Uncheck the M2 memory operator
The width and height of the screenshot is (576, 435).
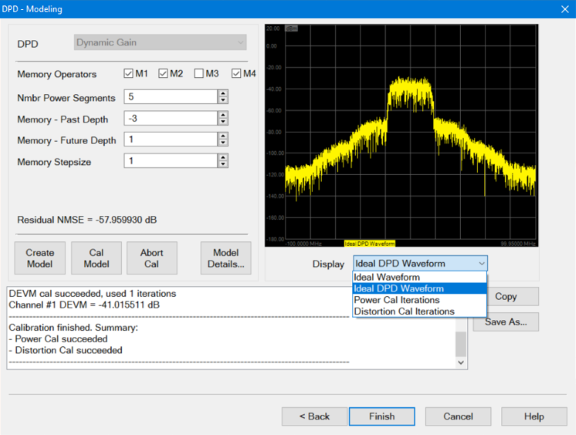coord(163,73)
